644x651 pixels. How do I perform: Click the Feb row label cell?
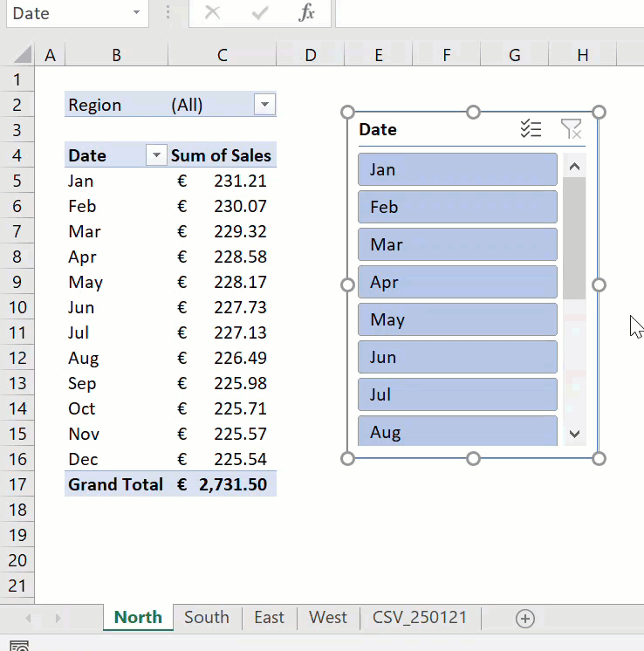click(116, 206)
